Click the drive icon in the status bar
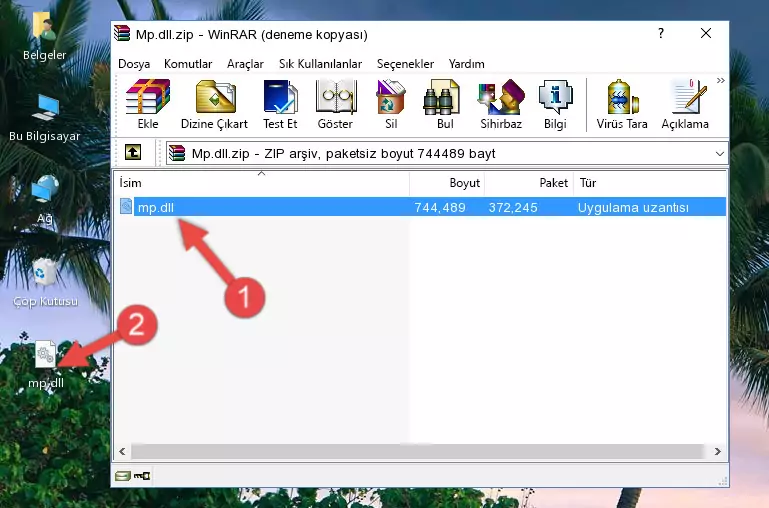Viewport: 769px width, 508px height. [x=123, y=475]
